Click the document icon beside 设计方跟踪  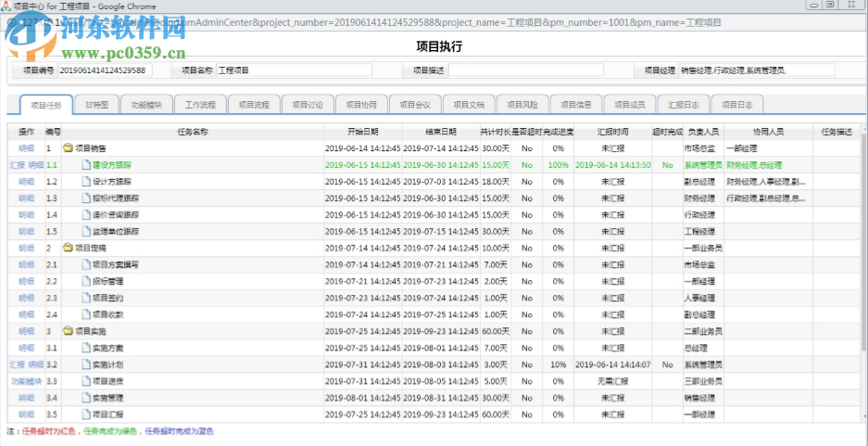86,182
